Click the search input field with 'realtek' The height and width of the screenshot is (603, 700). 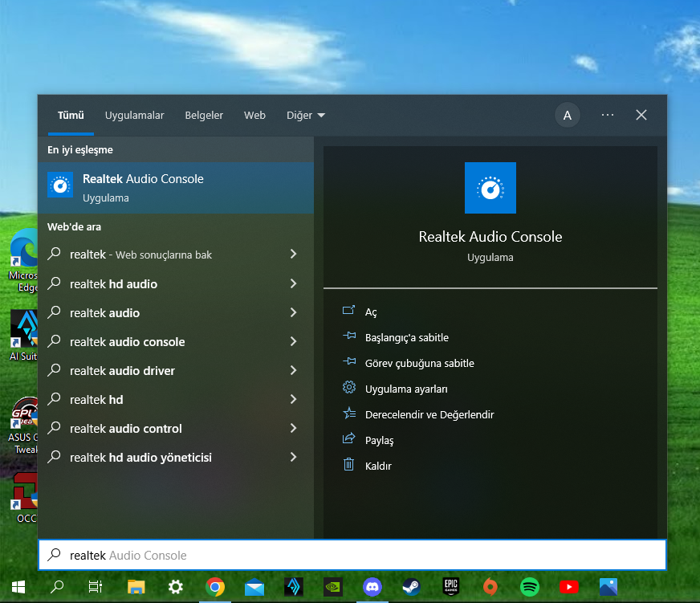352,555
